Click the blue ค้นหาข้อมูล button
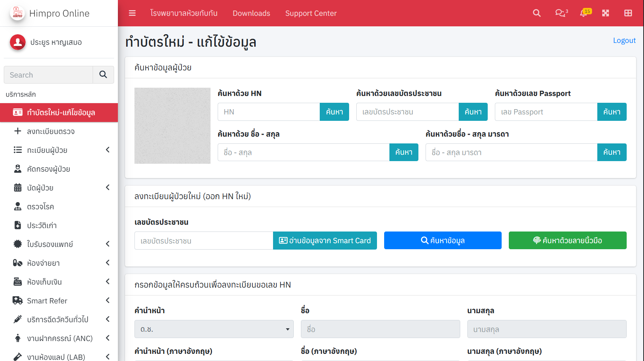This screenshot has width=644, height=361. (443, 240)
